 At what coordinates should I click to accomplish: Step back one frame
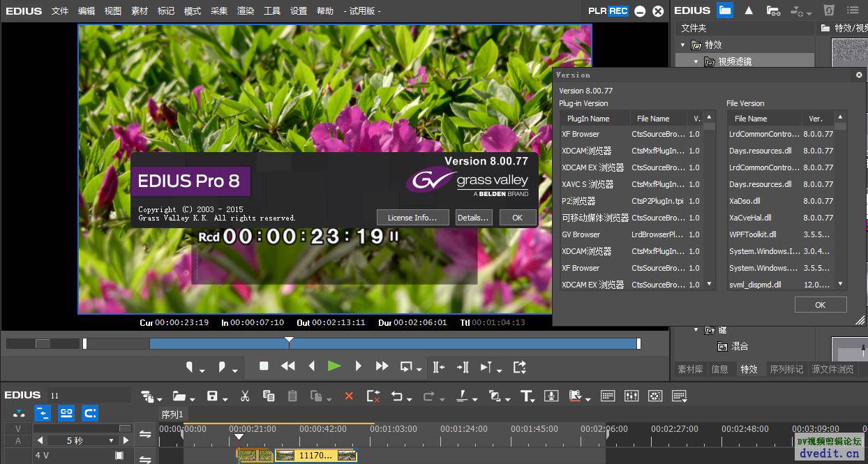[x=311, y=366]
